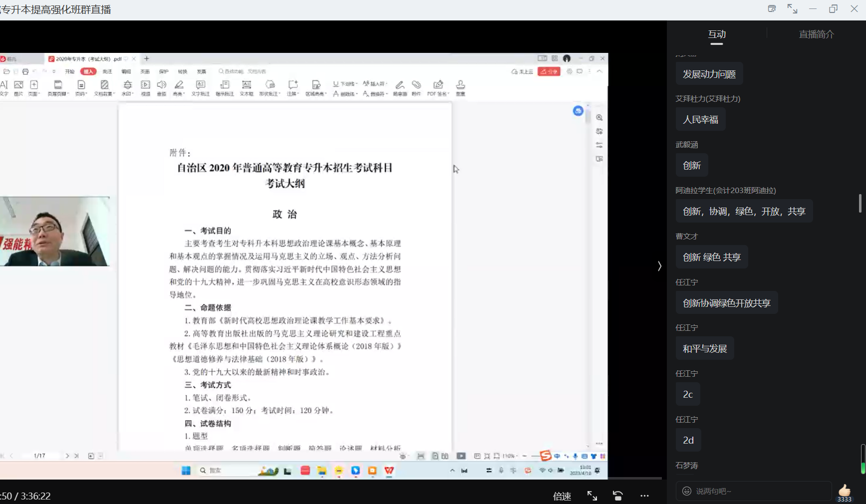
Task: Open the three-dot more options menu
Action: tap(644, 496)
